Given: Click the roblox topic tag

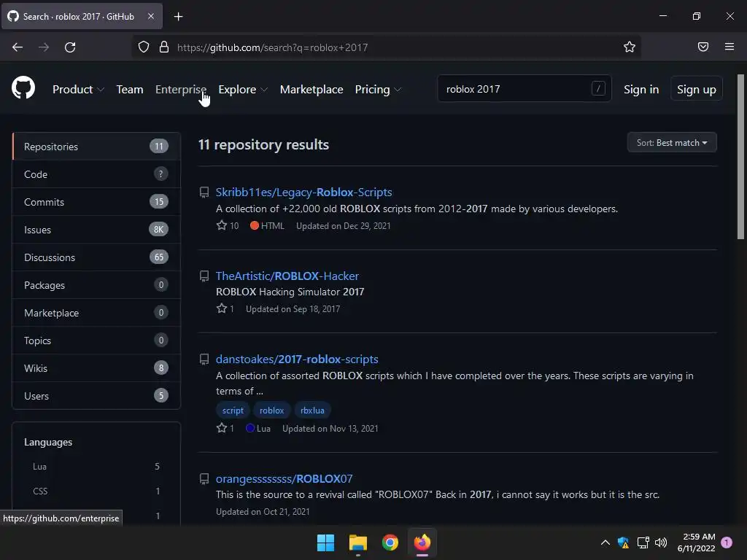Looking at the screenshot, I should [271, 410].
